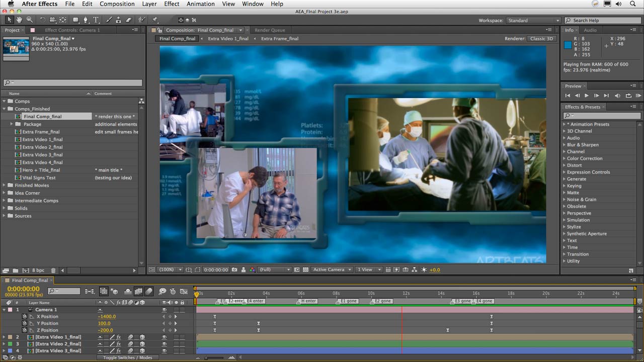
Task: Delete selected item with Project trash icon
Action: point(53,270)
